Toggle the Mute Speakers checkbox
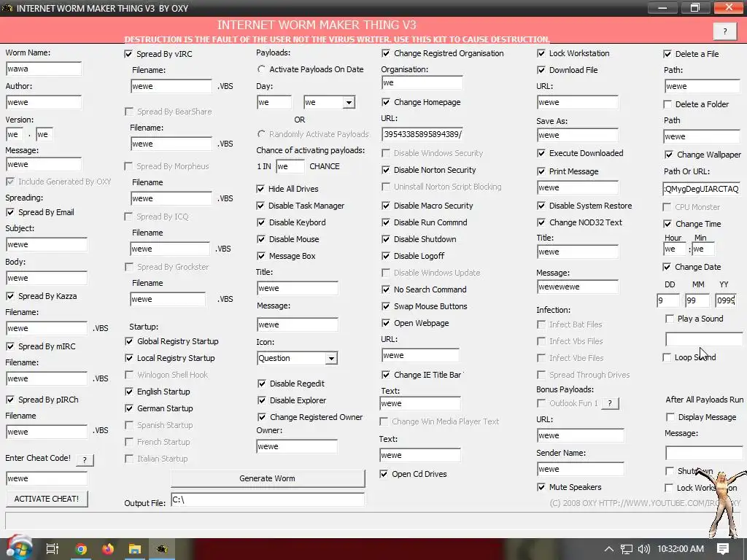The width and height of the screenshot is (747, 560). (x=541, y=486)
